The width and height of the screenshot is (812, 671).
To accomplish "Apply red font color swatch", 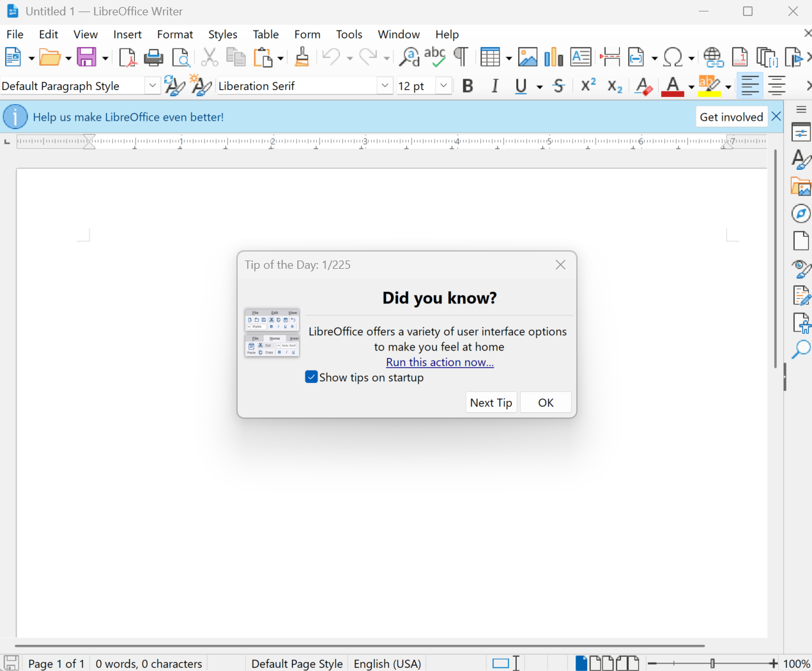I will point(673,87).
